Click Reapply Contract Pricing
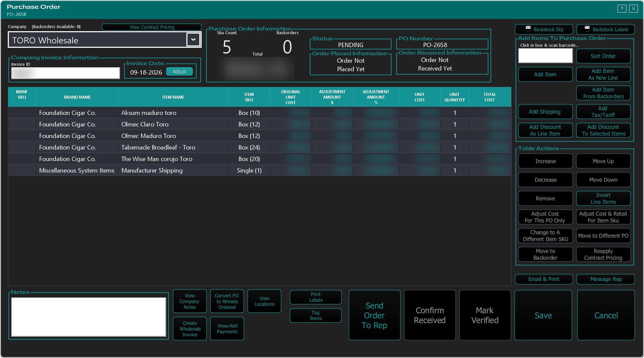Image resolution: width=644 pixels, height=358 pixels. pos(603,254)
